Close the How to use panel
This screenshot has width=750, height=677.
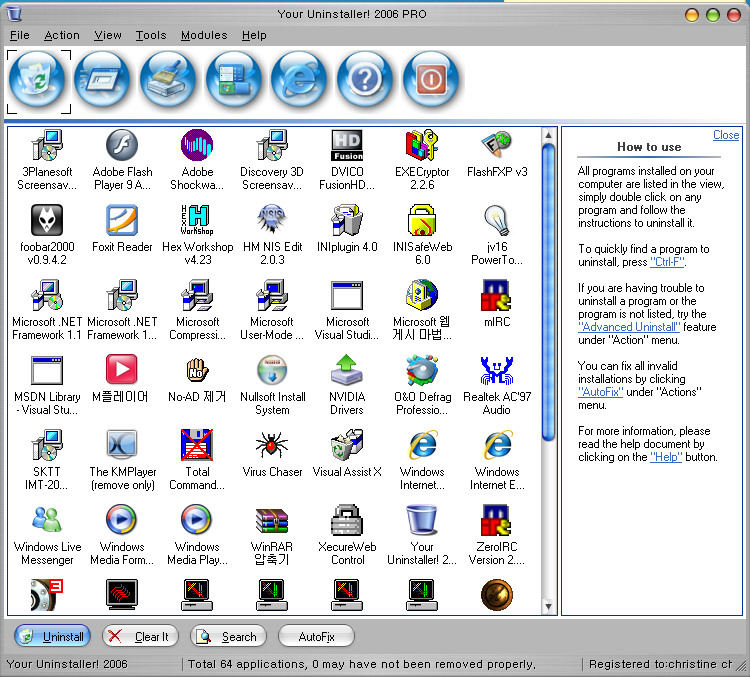(x=726, y=135)
